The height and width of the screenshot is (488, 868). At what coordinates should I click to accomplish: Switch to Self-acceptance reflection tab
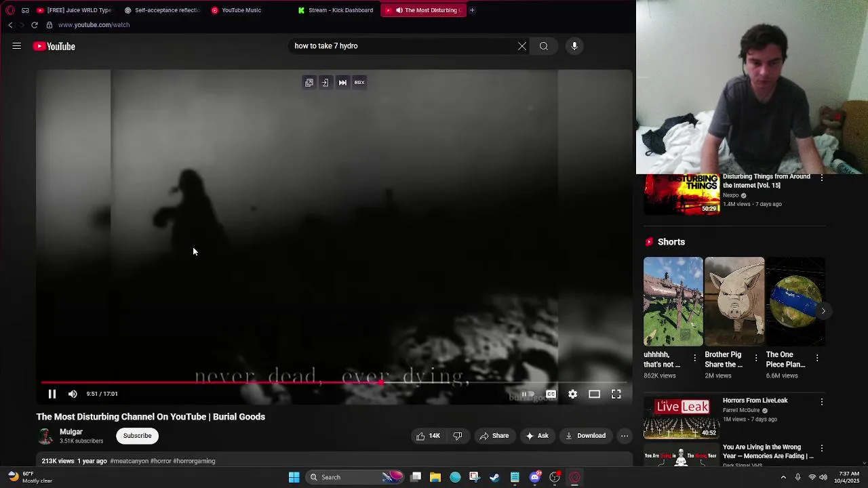pos(162,10)
